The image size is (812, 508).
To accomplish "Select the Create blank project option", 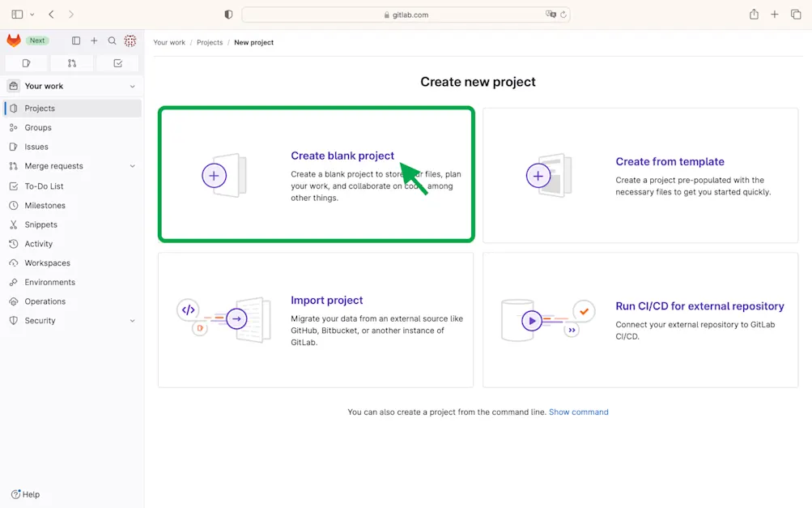I will (316, 173).
